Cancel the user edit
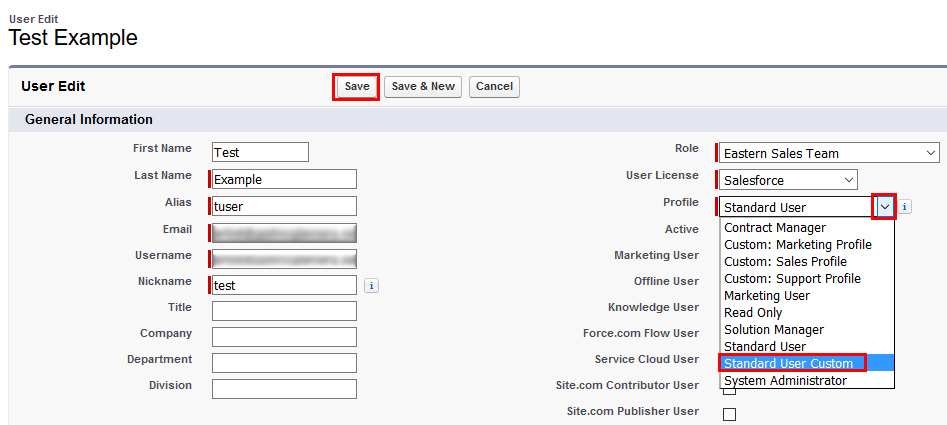947x425 pixels. [x=494, y=87]
